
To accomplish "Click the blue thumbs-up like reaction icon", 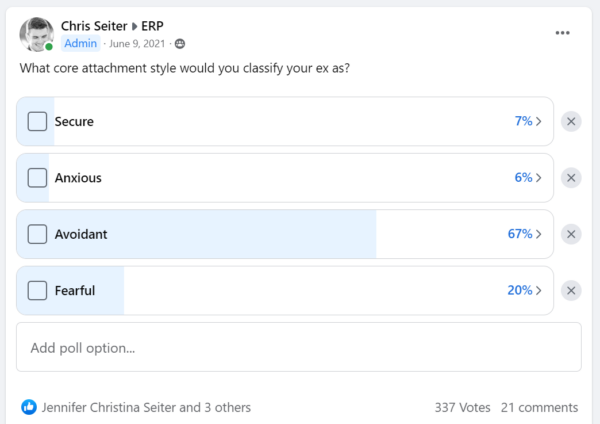I will (x=29, y=407).
